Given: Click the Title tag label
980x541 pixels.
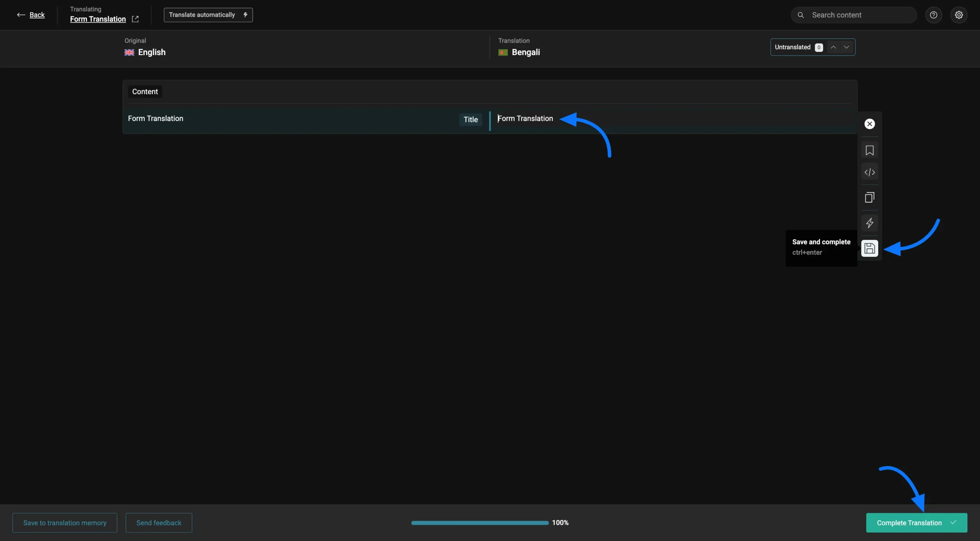Looking at the screenshot, I should coord(470,119).
